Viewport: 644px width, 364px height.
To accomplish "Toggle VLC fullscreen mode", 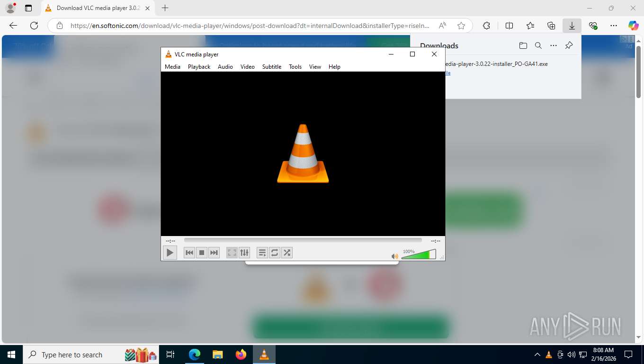I will click(x=232, y=253).
